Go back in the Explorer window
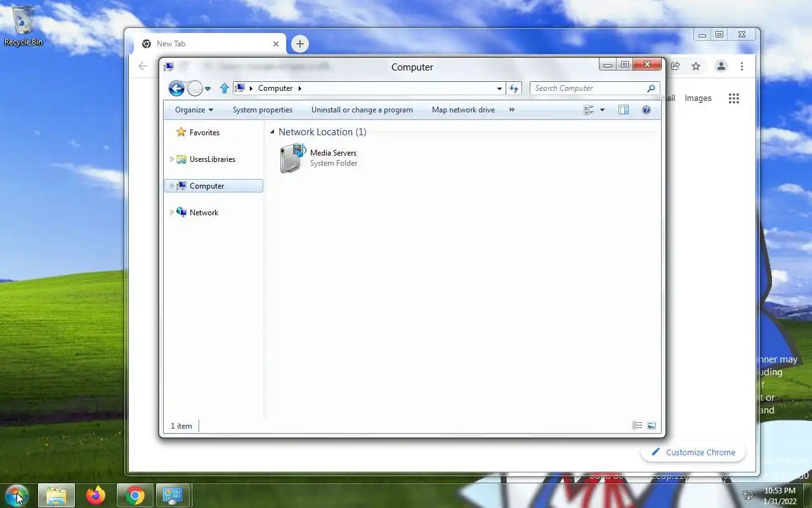 click(x=176, y=88)
